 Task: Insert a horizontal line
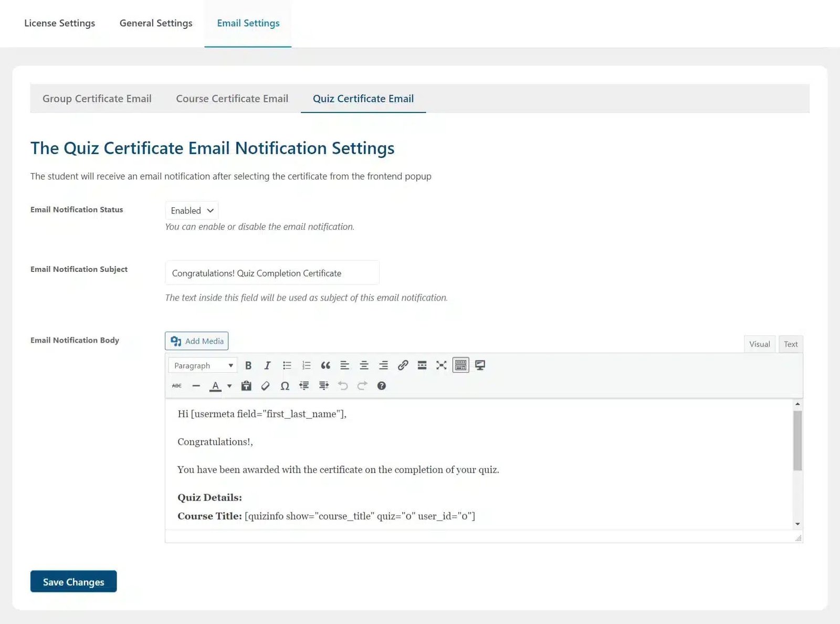[196, 386]
